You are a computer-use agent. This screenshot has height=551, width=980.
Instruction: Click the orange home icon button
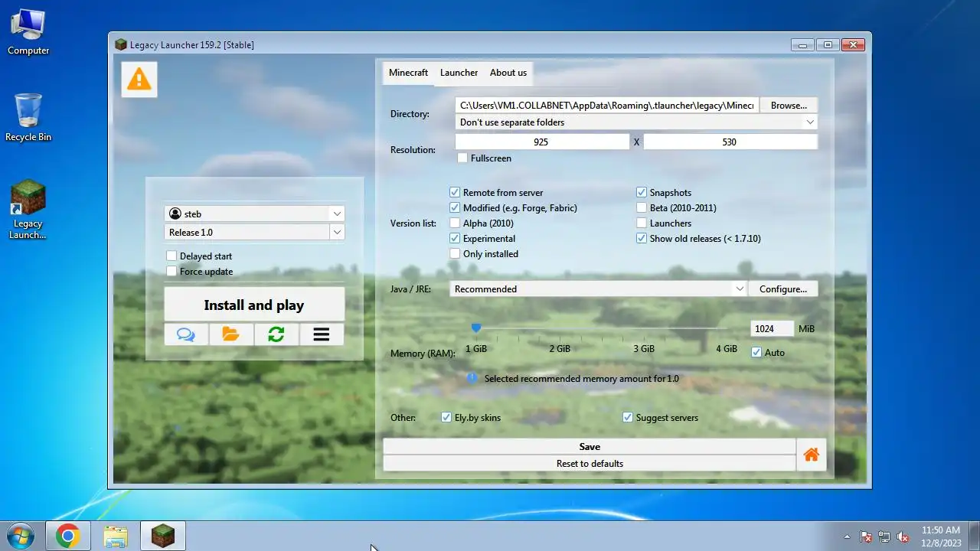point(812,455)
